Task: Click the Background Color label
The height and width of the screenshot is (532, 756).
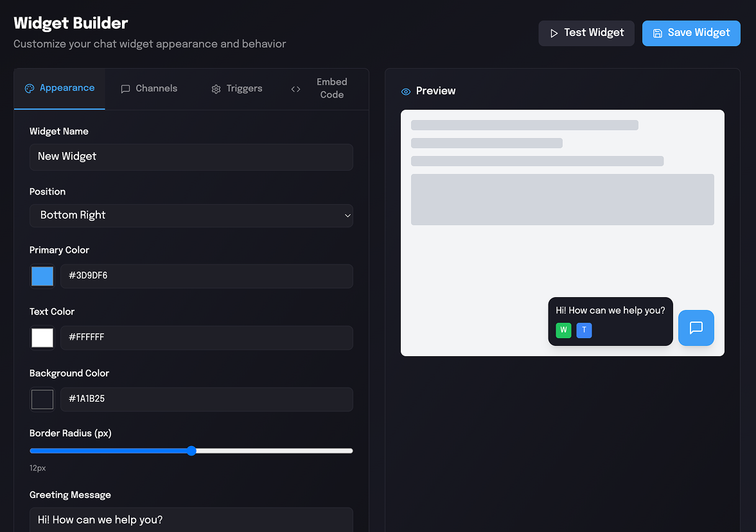Action: [x=69, y=373]
